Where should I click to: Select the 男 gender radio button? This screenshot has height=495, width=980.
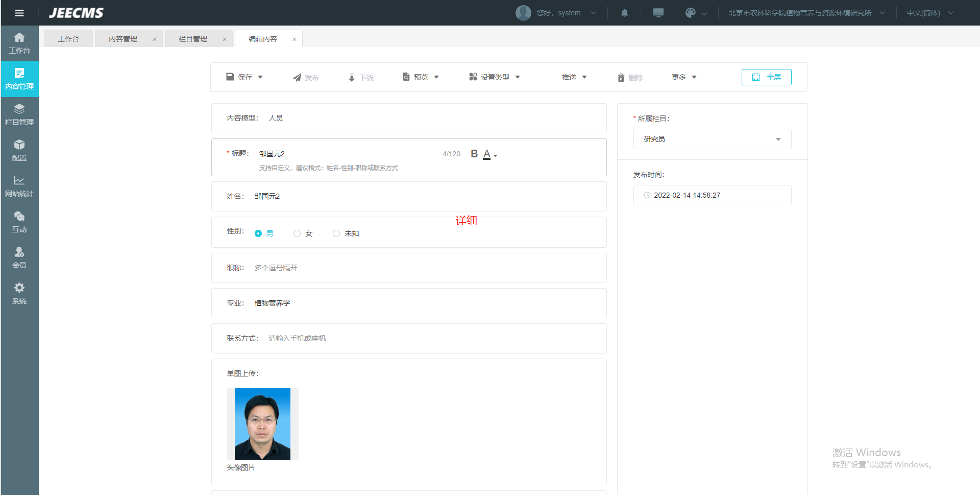click(x=258, y=233)
